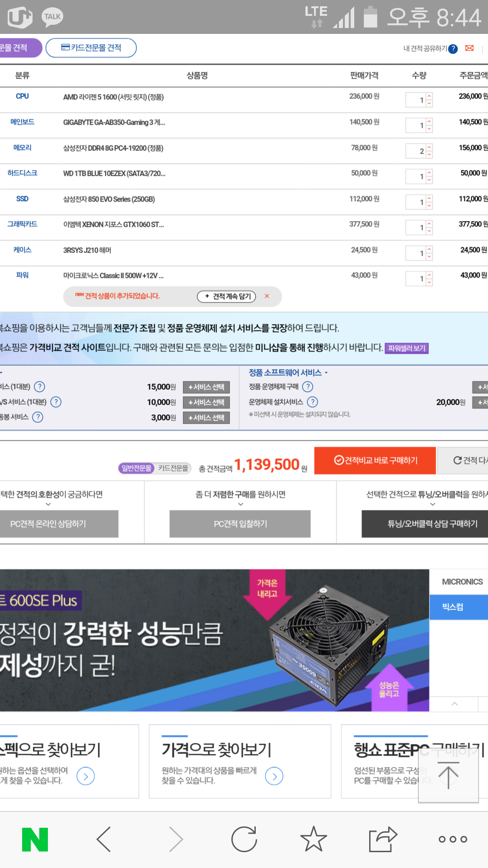Change quantity stepper for SSD row
Image resolution: width=488 pixels, height=868 pixels.
429,202
